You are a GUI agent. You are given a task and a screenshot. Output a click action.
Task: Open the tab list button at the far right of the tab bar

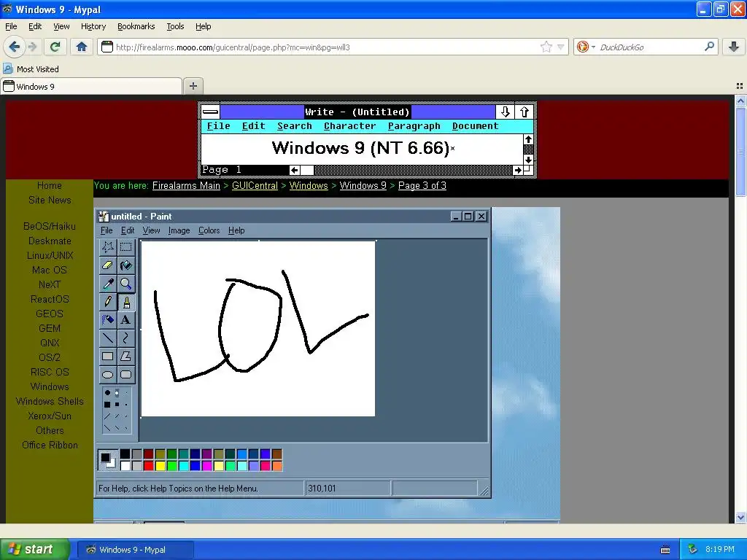click(740, 86)
